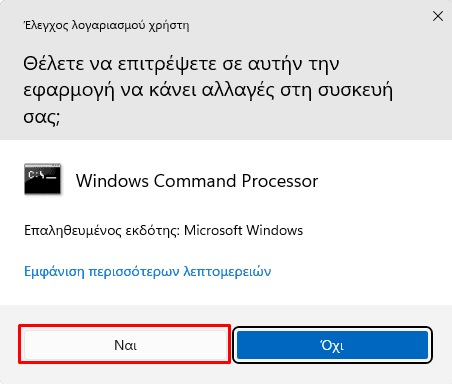Expand more details about this app
This screenshot has width=452, height=384.
pos(148,271)
